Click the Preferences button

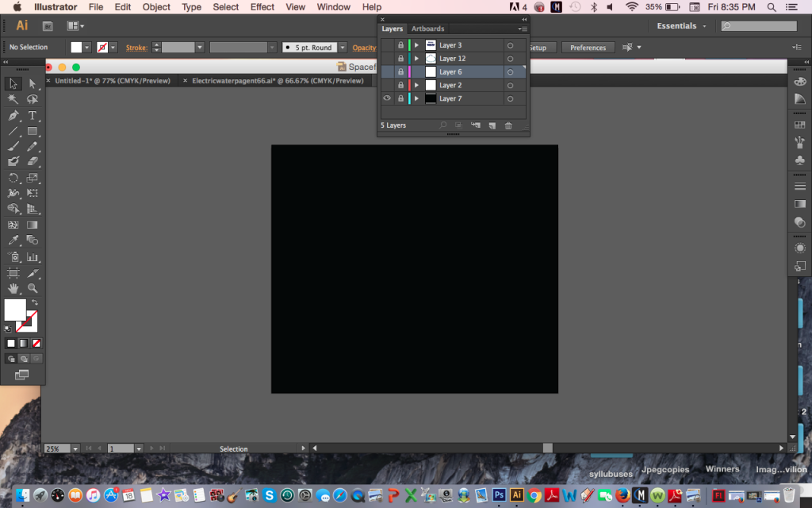[x=588, y=48]
